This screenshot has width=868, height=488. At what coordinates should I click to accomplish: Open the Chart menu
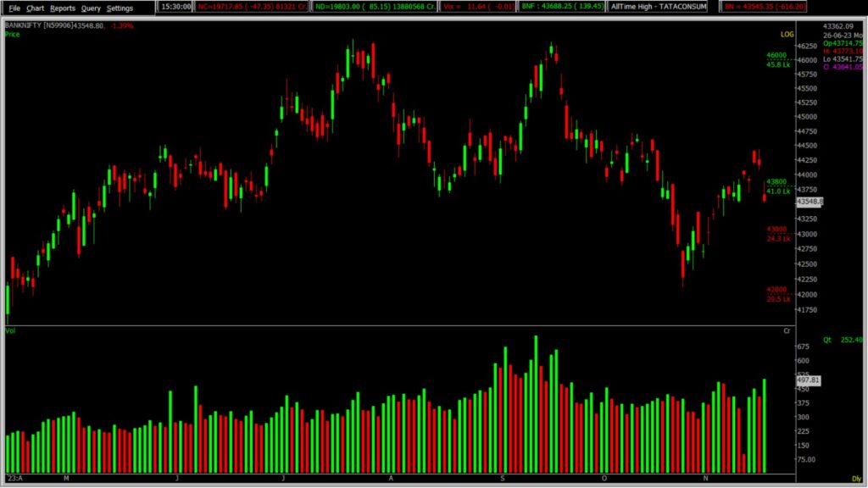coord(35,8)
